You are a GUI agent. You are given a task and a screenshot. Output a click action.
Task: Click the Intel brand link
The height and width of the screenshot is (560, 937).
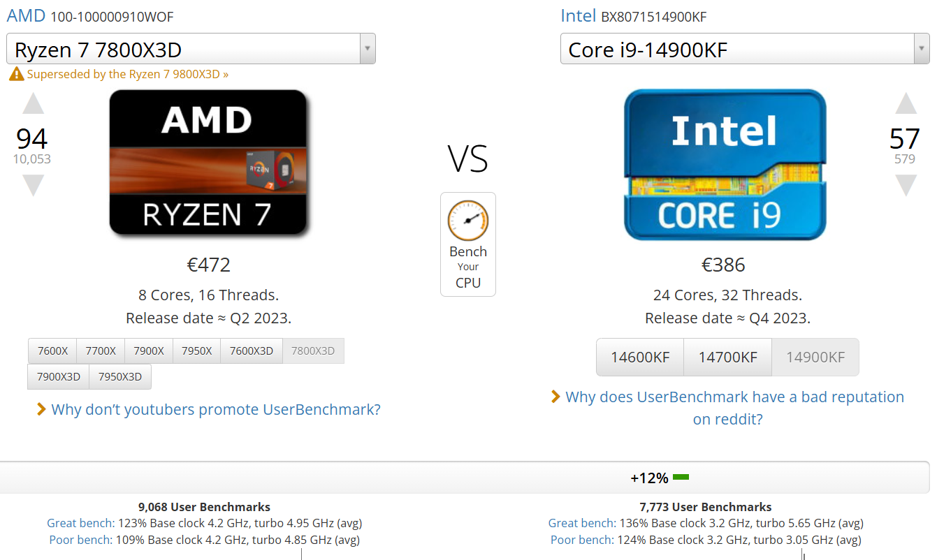tap(579, 16)
